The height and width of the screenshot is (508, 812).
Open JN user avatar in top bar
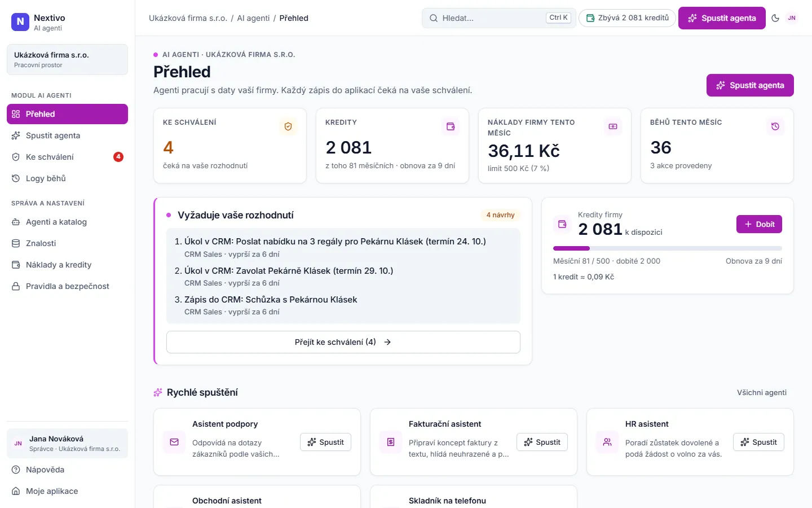[x=792, y=18]
